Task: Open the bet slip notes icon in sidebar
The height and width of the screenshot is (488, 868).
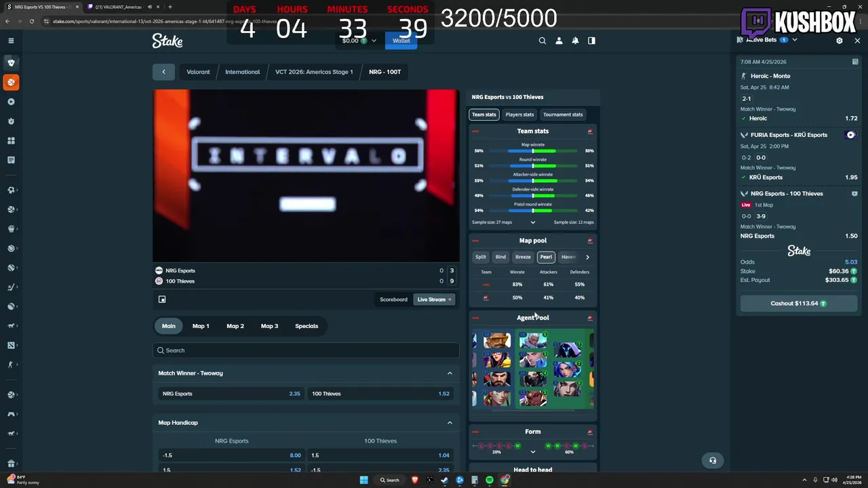Action: [11, 160]
